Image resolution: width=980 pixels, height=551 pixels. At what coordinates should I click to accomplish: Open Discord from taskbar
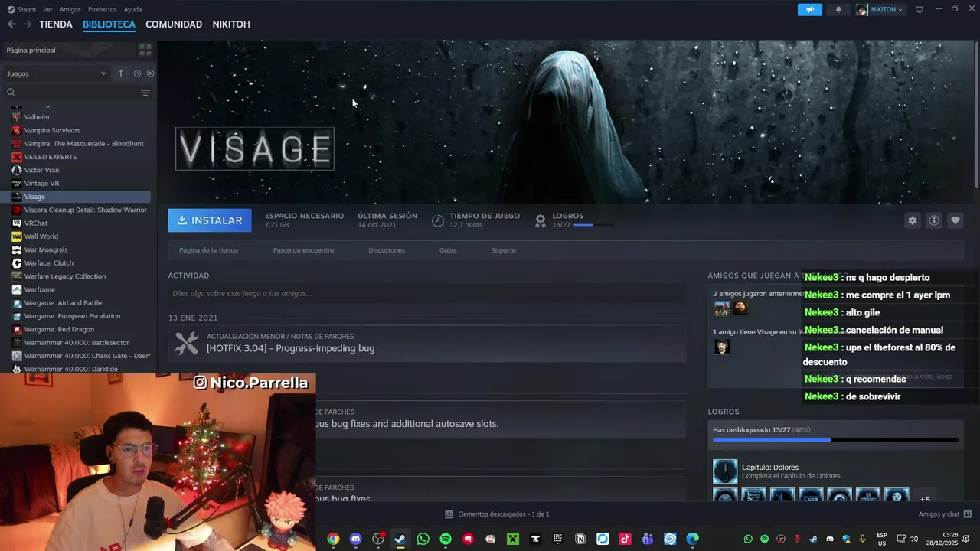point(355,539)
